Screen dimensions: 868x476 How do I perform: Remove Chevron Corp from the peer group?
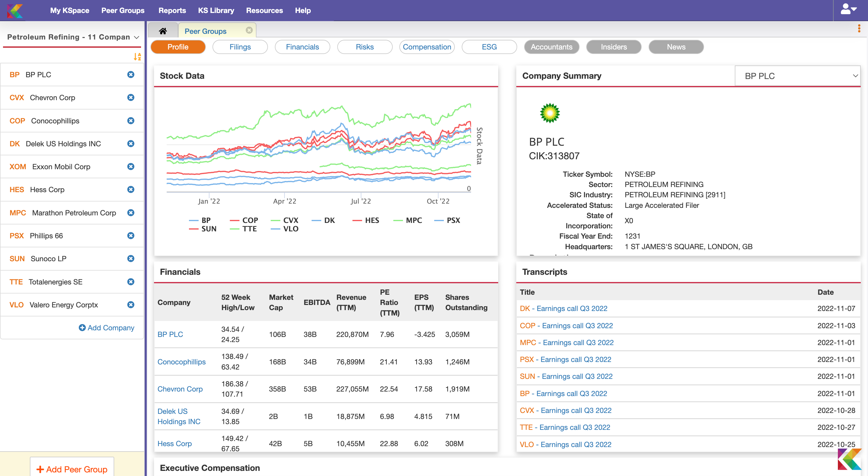pyautogui.click(x=131, y=97)
